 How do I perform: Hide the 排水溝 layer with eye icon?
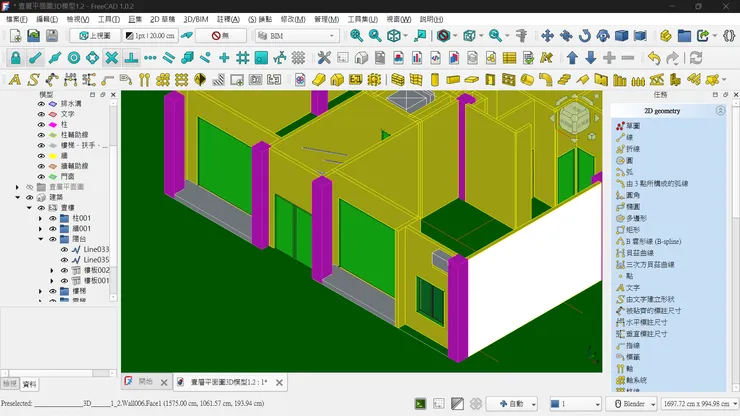tap(41, 103)
